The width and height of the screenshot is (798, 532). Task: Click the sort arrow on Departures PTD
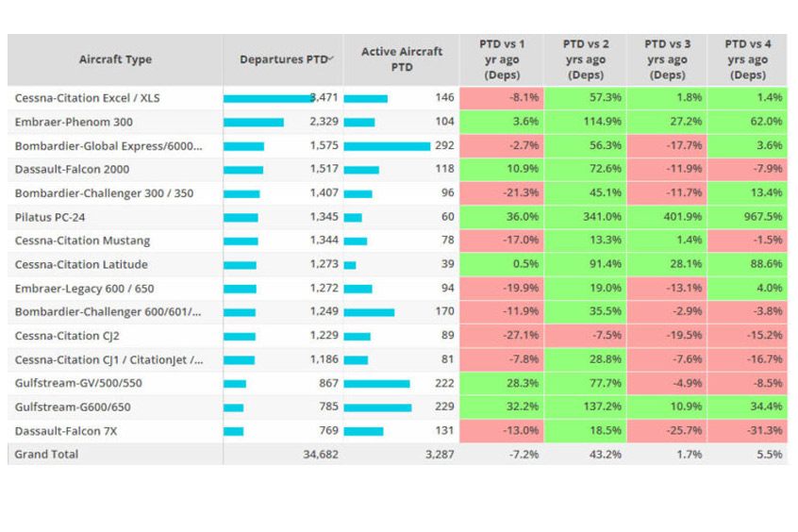[x=331, y=58]
